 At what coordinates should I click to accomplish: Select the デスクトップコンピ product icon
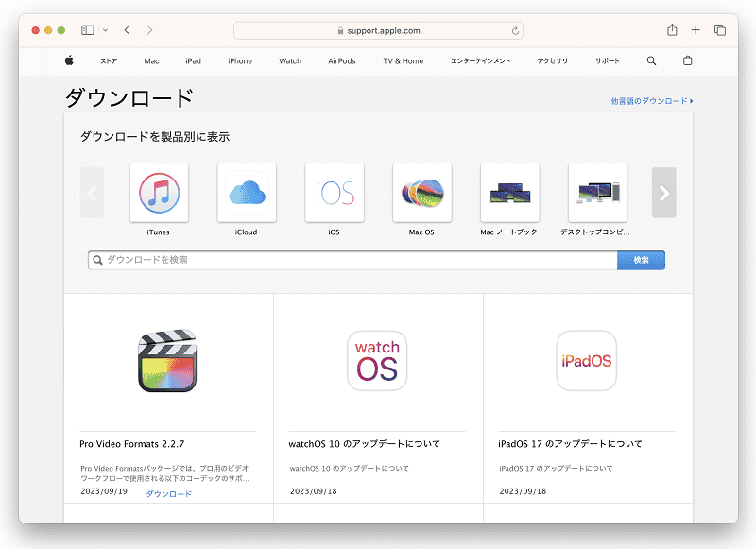[x=598, y=193]
